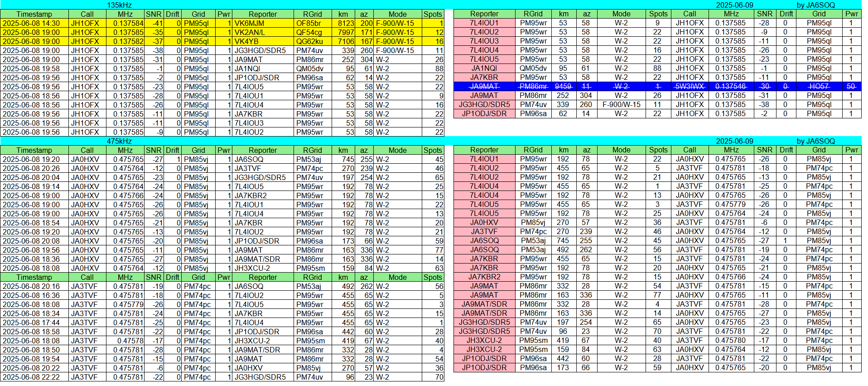Click JA0HXV reporter in 20:22 row

[x=263, y=368]
